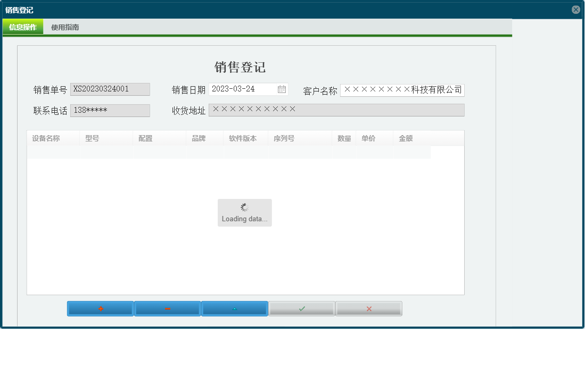This screenshot has width=585, height=392.
Task: Click the minus delete-row icon
Action: pos(167,308)
